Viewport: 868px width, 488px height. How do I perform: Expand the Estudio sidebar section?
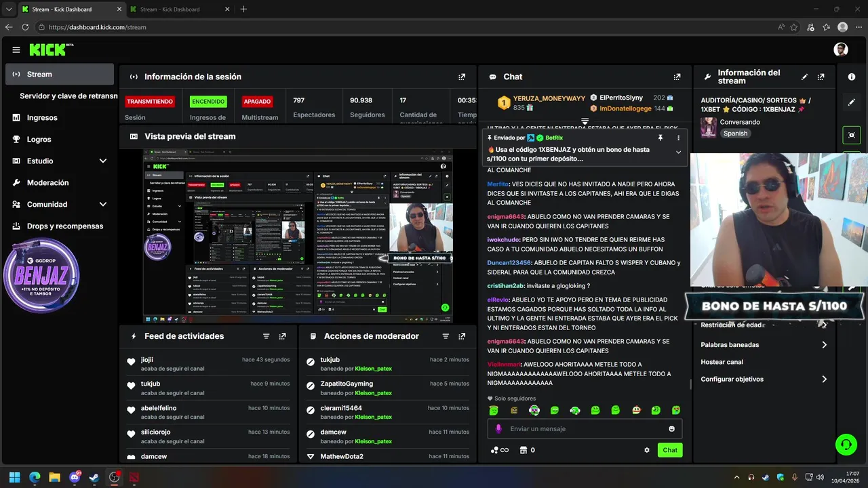pos(102,161)
